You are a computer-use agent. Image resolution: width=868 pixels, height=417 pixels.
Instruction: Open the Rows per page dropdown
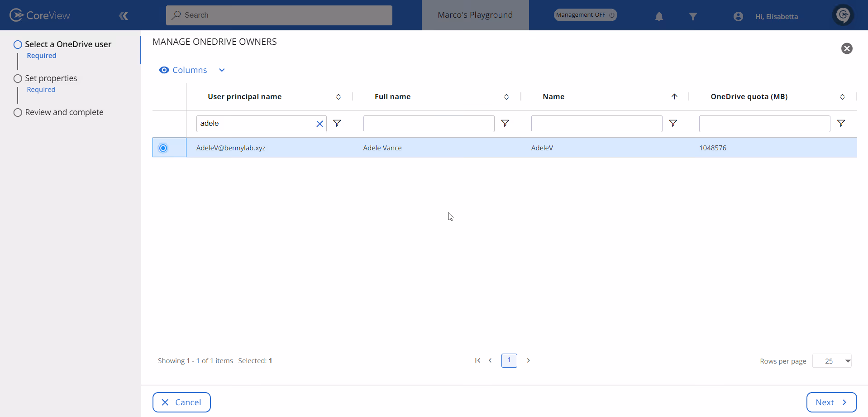[x=832, y=361]
